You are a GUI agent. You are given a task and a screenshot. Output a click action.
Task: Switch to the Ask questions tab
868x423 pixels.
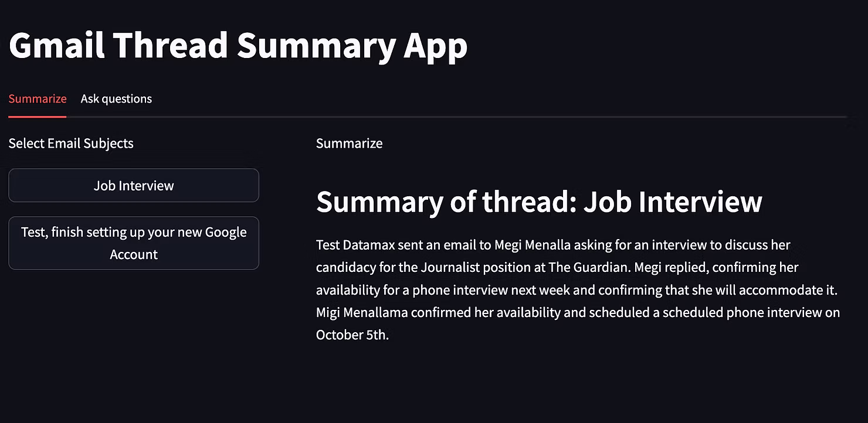pyautogui.click(x=116, y=98)
